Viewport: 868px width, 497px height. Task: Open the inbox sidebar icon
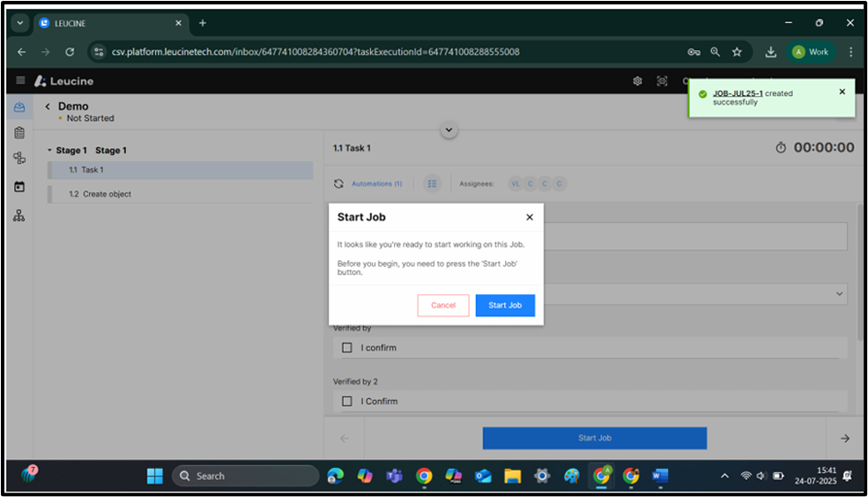19,107
